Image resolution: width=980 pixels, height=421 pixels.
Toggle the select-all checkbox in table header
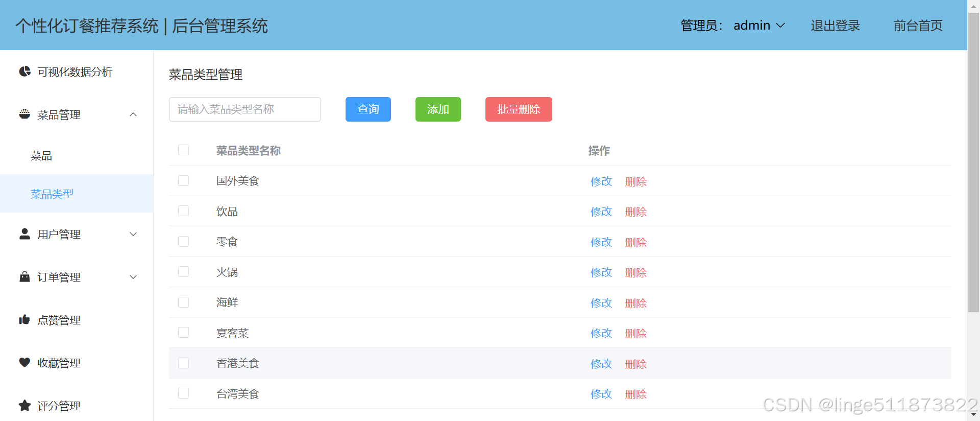click(x=184, y=150)
